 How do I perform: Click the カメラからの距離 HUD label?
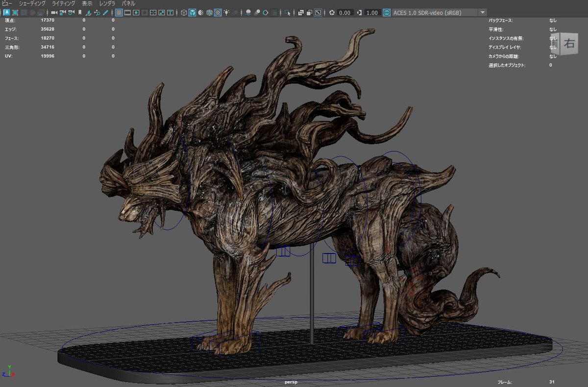[505, 56]
